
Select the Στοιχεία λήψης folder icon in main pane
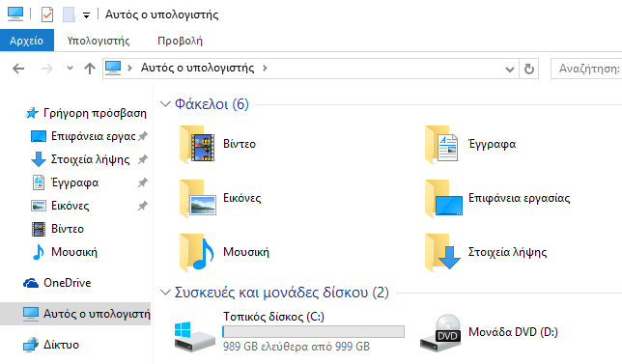[442, 252]
